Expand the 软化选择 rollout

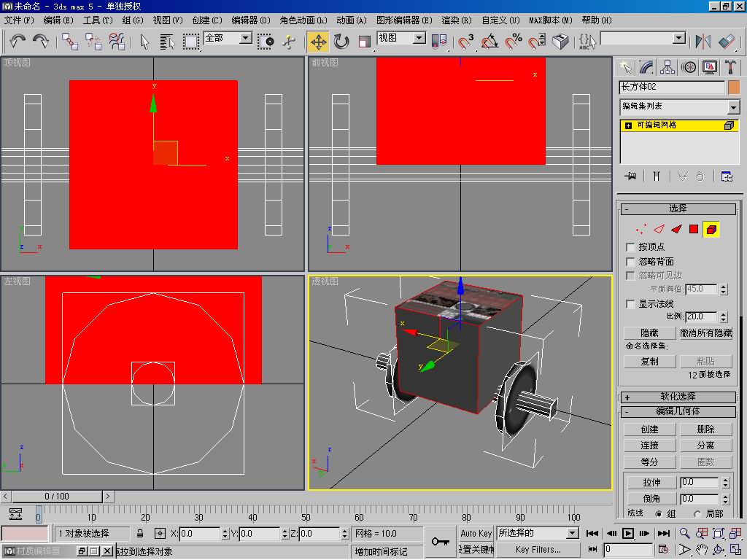[678, 397]
